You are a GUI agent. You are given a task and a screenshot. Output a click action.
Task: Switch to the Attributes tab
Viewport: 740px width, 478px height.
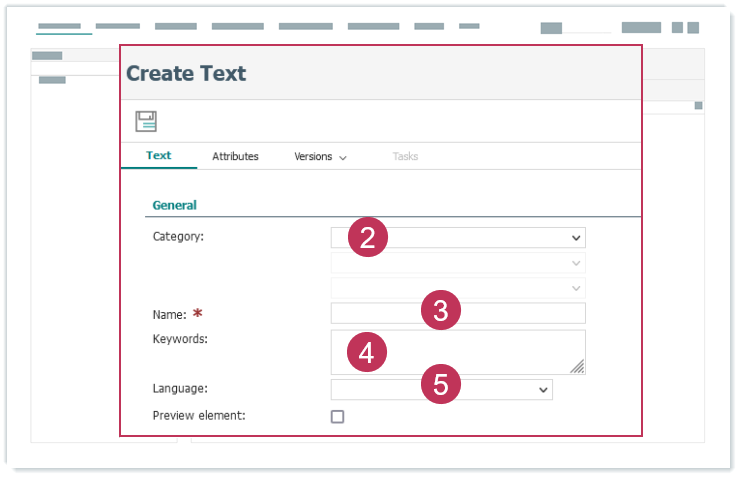tap(235, 156)
